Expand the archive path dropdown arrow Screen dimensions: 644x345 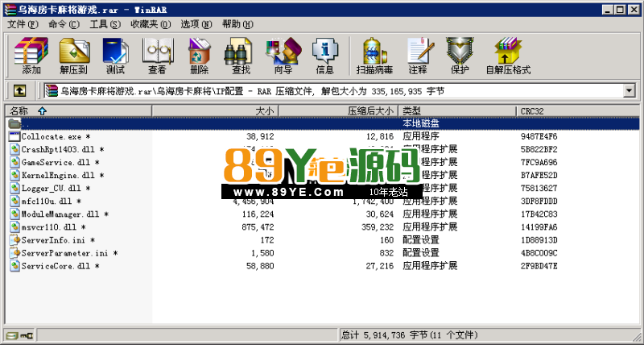click(x=629, y=91)
